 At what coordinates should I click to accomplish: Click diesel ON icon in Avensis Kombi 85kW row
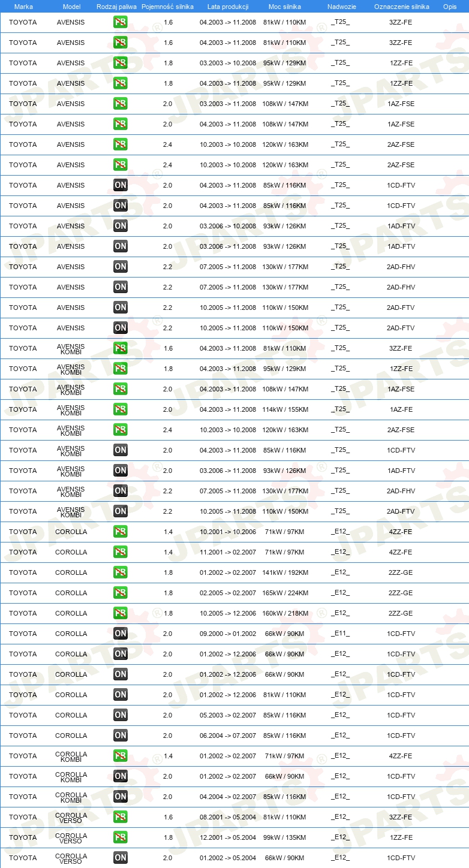(121, 450)
